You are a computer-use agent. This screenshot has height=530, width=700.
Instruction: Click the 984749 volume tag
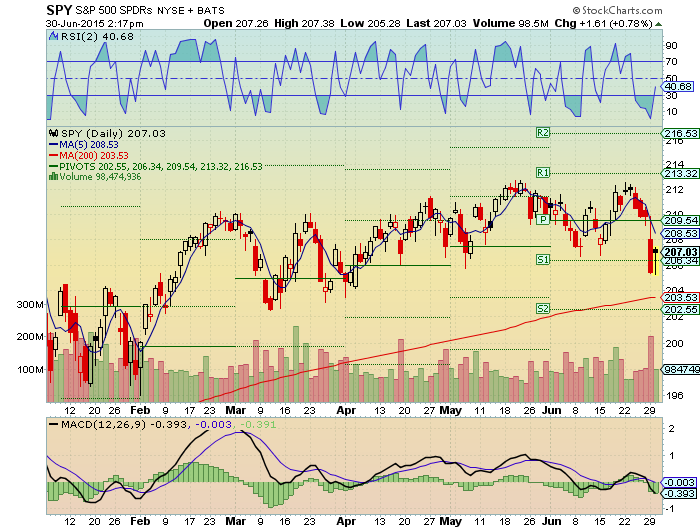[681, 369]
